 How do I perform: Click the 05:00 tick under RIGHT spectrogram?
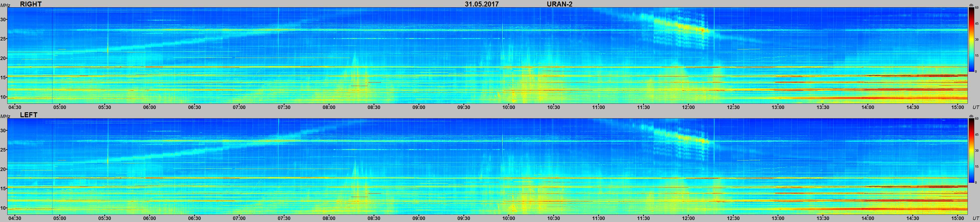click(x=60, y=107)
